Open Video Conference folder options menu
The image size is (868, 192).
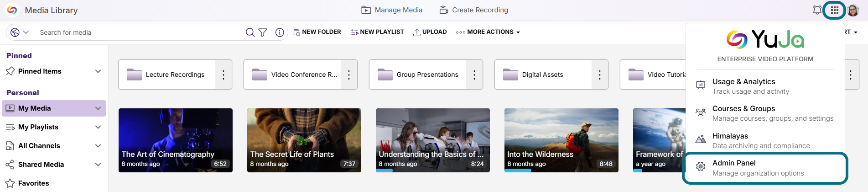[349, 75]
